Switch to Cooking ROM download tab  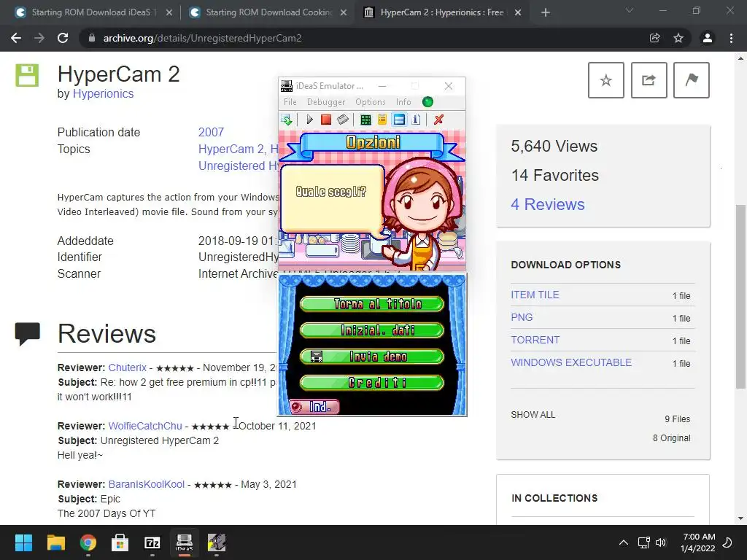click(x=268, y=12)
